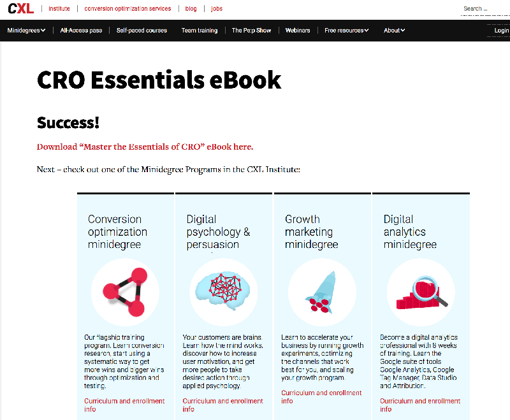The height and width of the screenshot is (420, 510).
Task: Select the Webinars menu item
Action: pos(298,31)
